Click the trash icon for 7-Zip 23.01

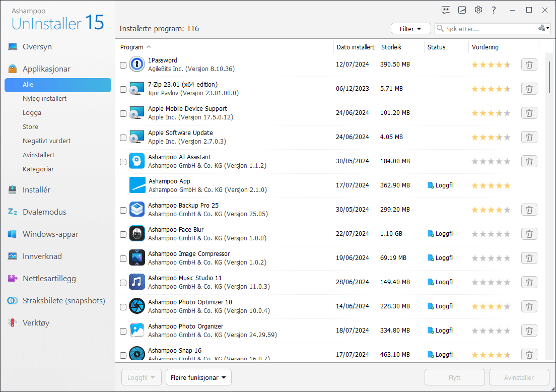pyautogui.click(x=529, y=89)
